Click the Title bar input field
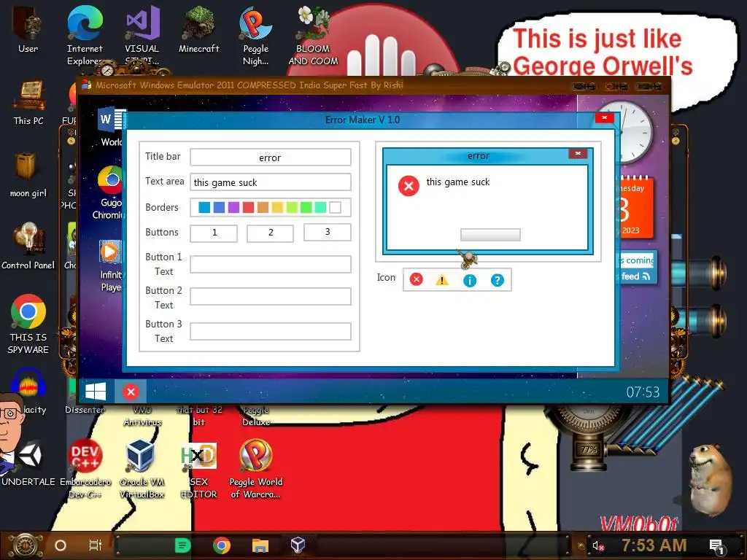The image size is (747, 560). click(271, 157)
